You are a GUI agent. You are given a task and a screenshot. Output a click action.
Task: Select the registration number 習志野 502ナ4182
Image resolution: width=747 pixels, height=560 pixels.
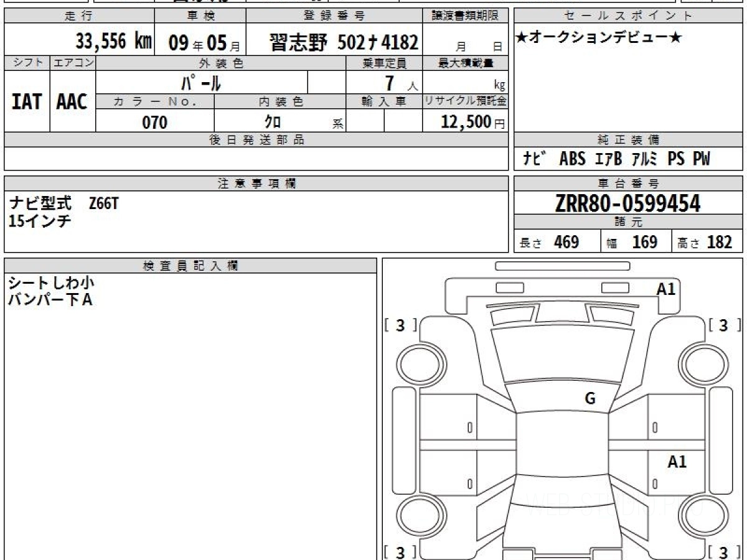344,42
